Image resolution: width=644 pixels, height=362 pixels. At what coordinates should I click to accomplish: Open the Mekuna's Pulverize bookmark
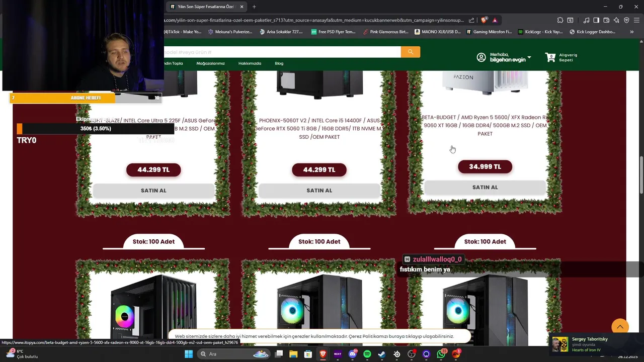(230, 32)
